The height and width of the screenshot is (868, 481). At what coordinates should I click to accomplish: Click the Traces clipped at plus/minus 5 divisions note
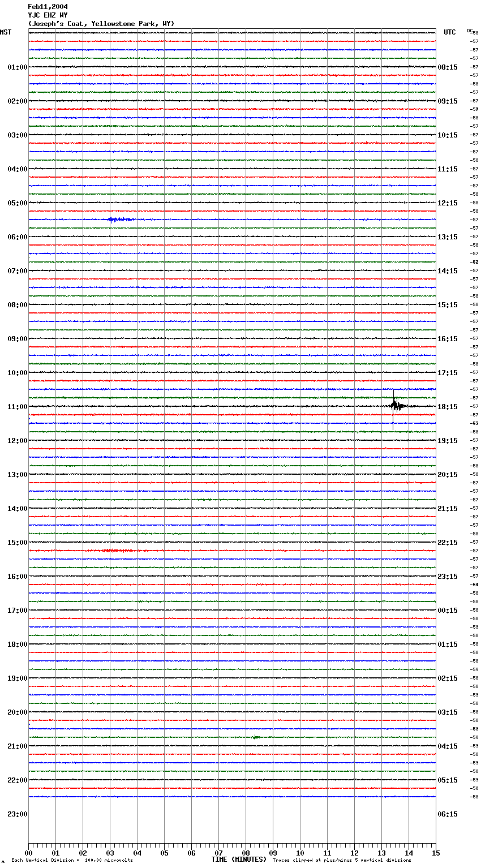coord(342,861)
